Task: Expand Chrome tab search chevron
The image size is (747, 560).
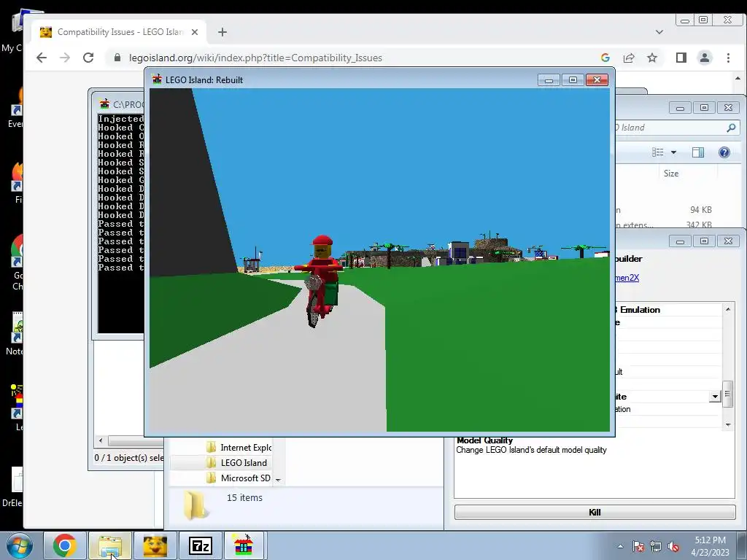Action: click(x=659, y=32)
